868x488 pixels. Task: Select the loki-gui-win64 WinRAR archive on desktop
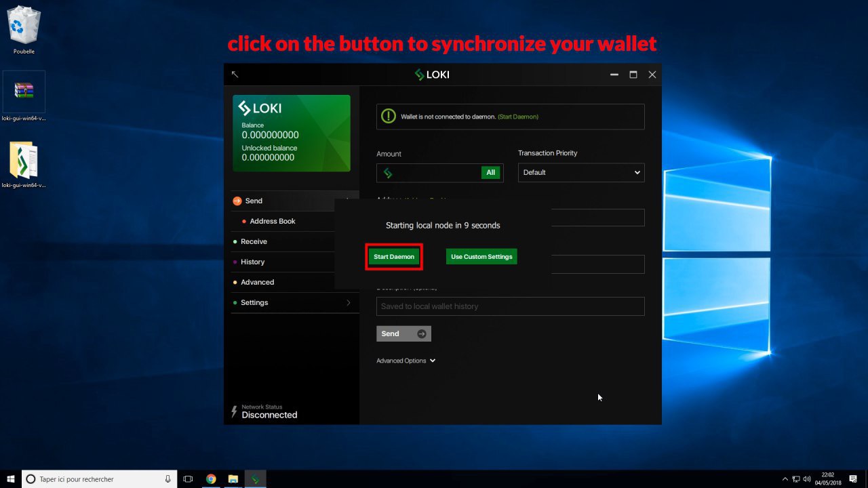24,96
